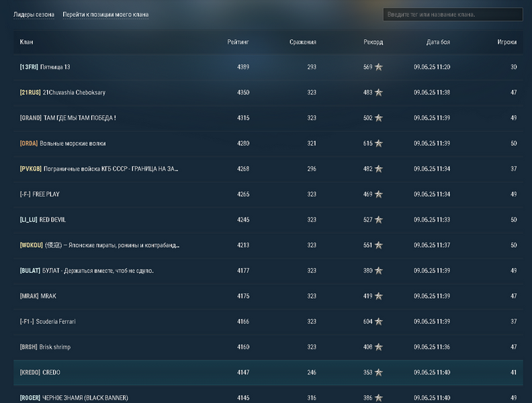Click the star icon in MRAK row

(379, 296)
